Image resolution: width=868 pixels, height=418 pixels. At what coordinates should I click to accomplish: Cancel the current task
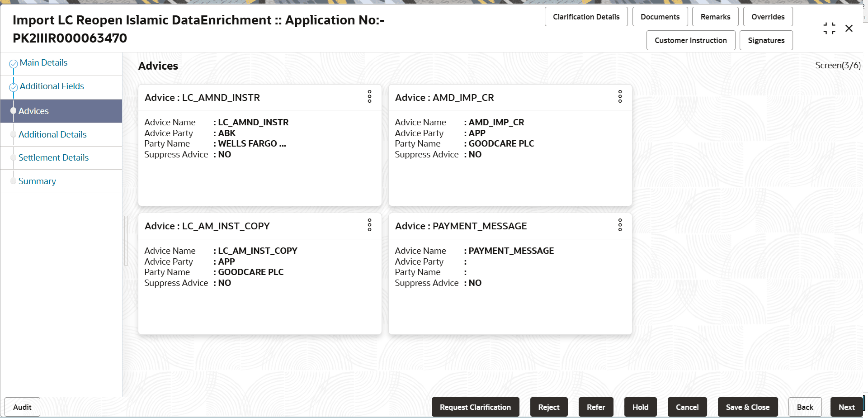pos(687,407)
